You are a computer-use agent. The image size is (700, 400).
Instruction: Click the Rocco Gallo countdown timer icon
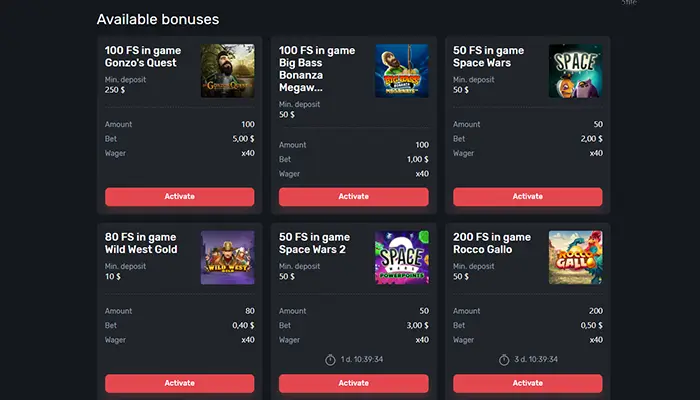pos(504,358)
